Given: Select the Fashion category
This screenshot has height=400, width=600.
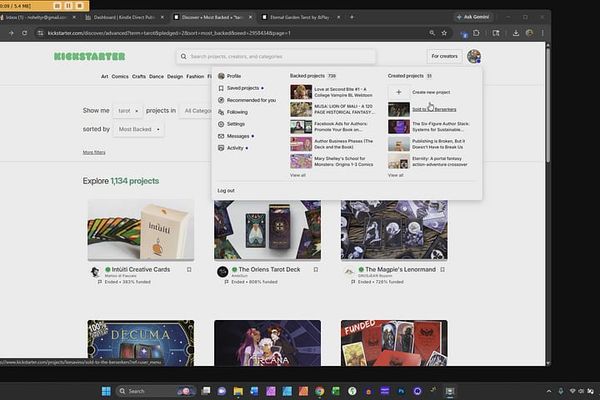Looking at the screenshot, I should pyautogui.click(x=195, y=77).
